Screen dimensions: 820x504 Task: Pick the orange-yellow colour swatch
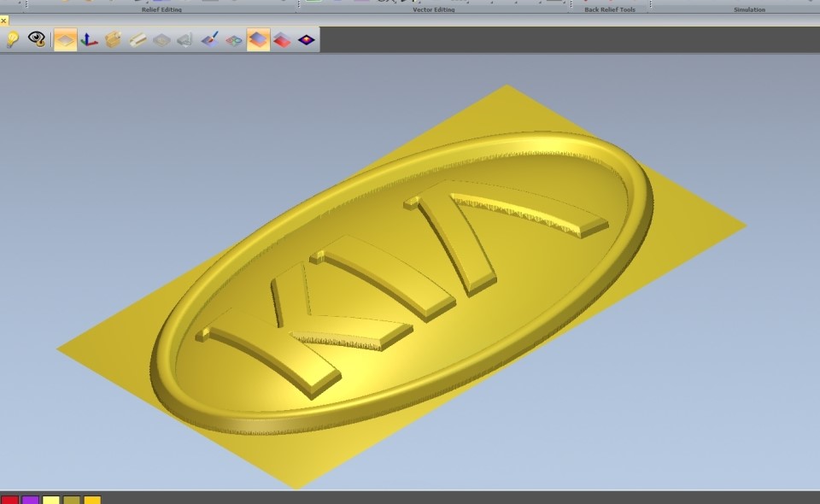coord(92,500)
